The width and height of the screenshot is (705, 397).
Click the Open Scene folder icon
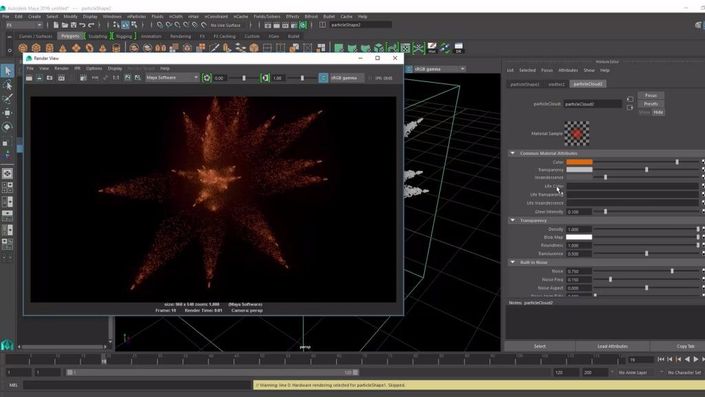click(x=65, y=25)
